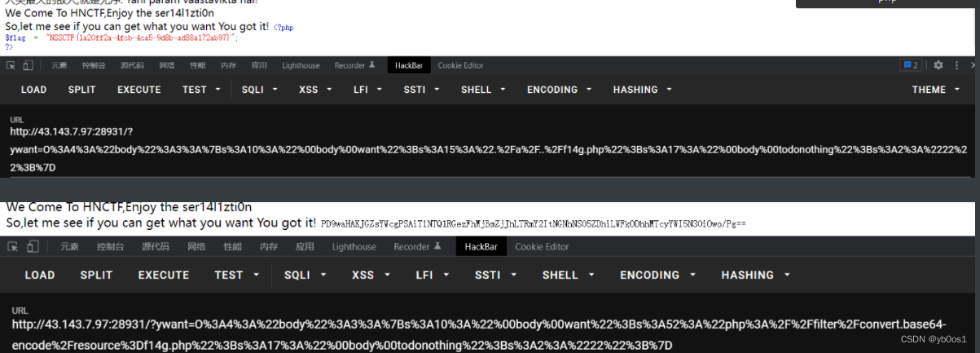This screenshot has width=980, height=353.
Task: Switch to 应用 tab in lower DevTools
Action: click(305, 246)
